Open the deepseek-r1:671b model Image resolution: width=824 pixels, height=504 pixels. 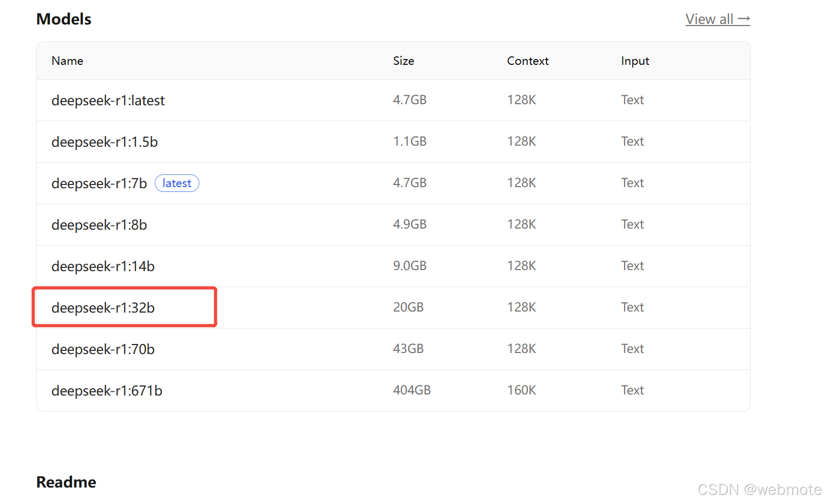pos(107,391)
